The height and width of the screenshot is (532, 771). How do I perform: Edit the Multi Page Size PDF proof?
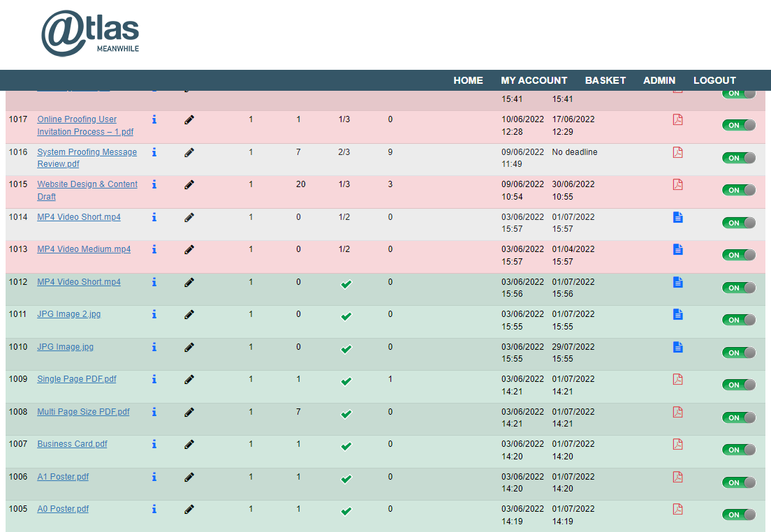[189, 412]
